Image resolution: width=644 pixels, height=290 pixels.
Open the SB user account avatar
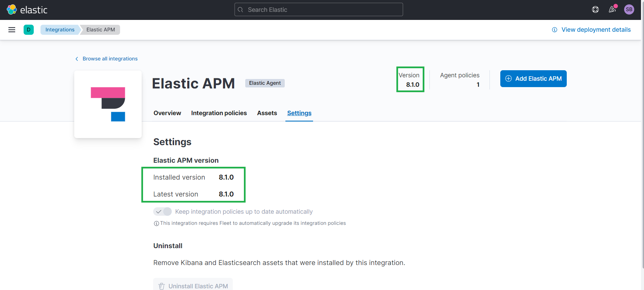pos(629,10)
